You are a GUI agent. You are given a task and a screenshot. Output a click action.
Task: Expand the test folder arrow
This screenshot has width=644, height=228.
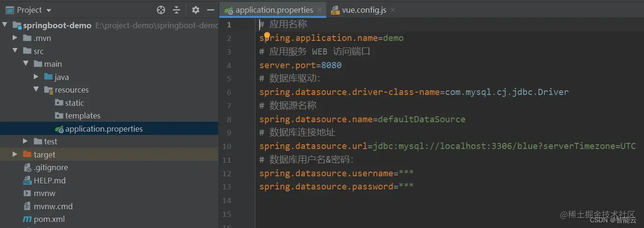point(26,141)
